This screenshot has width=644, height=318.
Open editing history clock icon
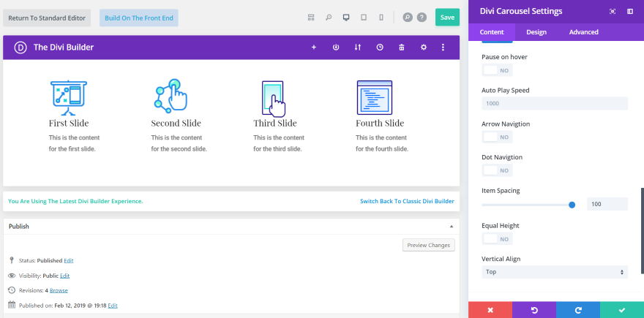pos(380,48)
